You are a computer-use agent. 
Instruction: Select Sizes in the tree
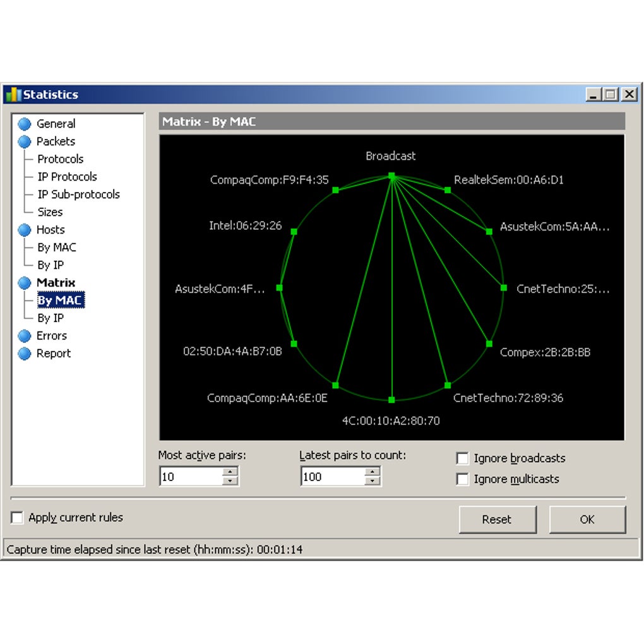tap(50, 212)
